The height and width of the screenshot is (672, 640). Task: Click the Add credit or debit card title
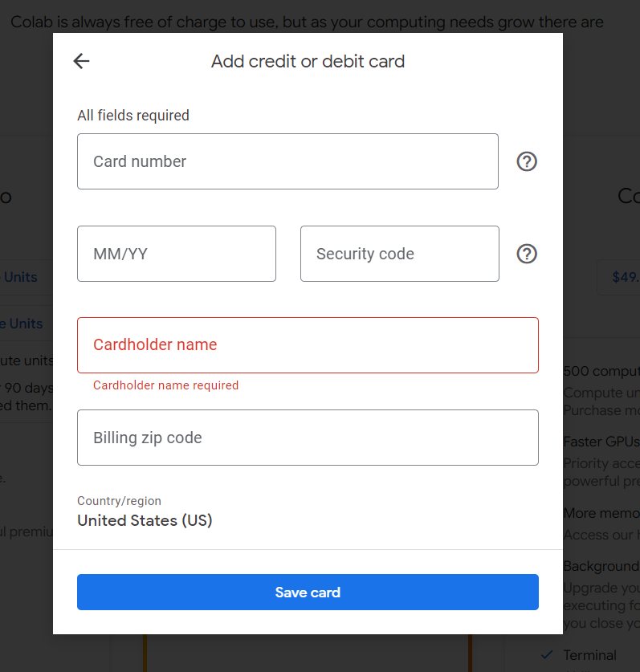tap(308, 61)
